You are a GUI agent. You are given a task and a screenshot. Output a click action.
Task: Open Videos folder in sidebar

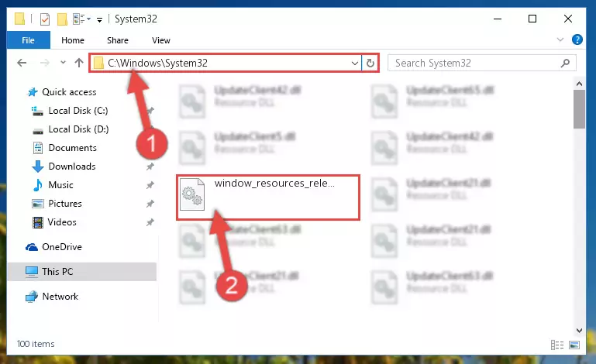tap(62, 222)
